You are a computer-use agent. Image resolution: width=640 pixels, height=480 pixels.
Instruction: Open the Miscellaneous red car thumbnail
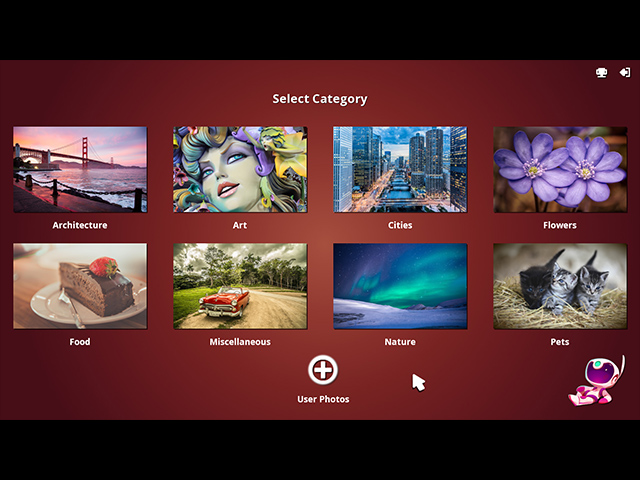click(x=240, y=286)
